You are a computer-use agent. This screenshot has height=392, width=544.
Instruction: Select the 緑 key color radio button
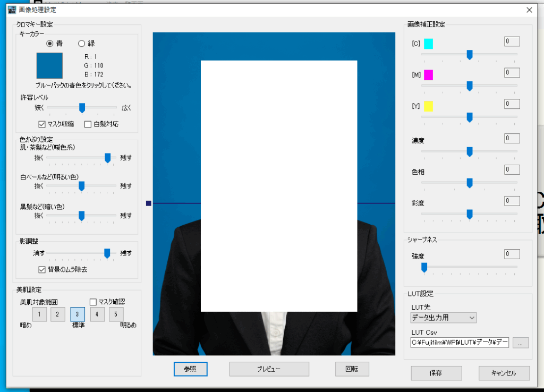82,44
